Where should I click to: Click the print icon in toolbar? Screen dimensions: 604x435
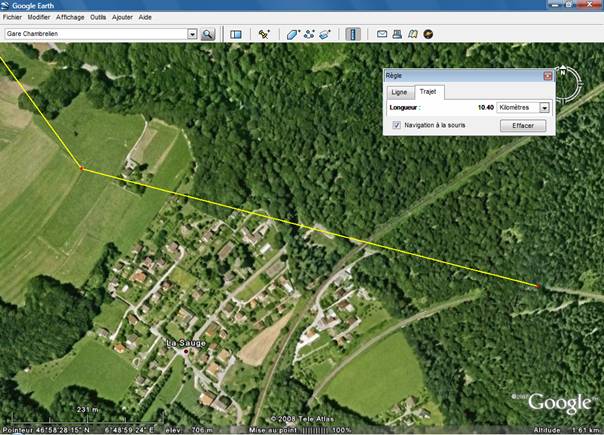(x=397, y=34)
